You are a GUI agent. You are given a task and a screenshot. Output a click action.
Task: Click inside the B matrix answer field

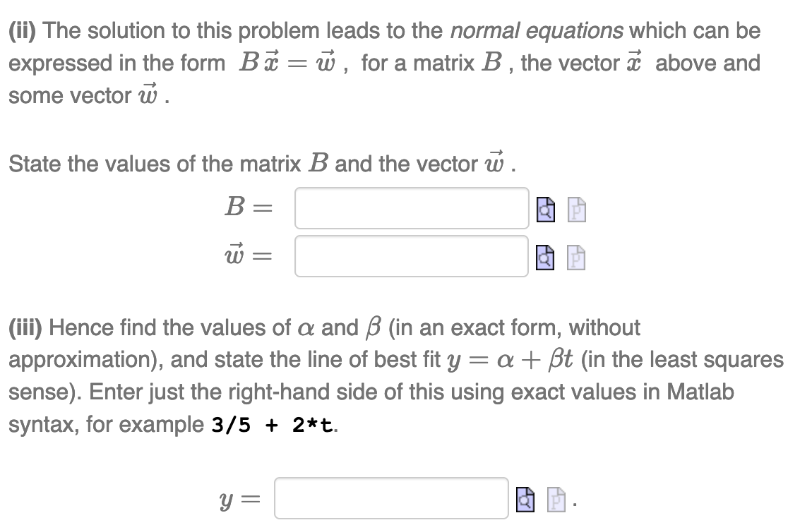(x=412, y=207)
